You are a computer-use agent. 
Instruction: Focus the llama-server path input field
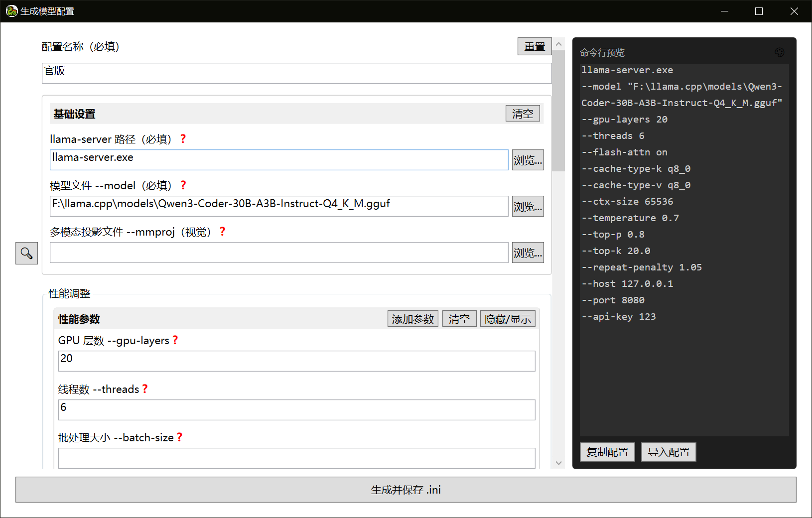coord(279,160)
